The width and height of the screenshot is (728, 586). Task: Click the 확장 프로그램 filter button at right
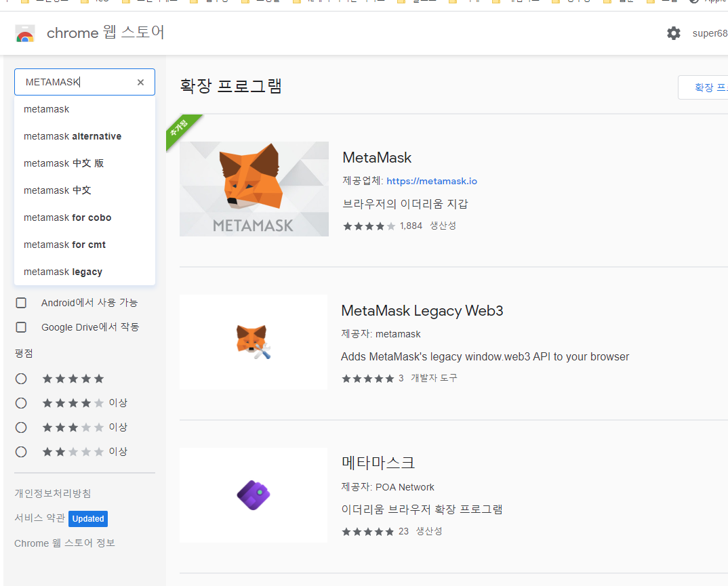[x=703, y=87]
